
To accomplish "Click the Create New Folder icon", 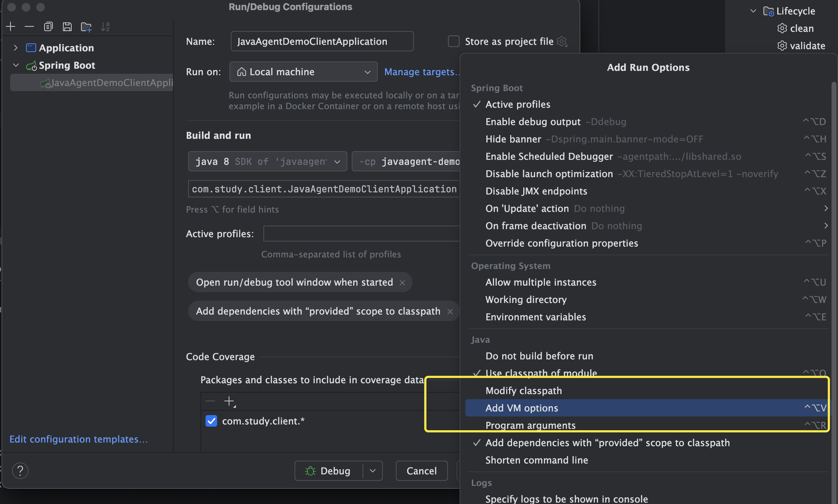I will [86, 27].
